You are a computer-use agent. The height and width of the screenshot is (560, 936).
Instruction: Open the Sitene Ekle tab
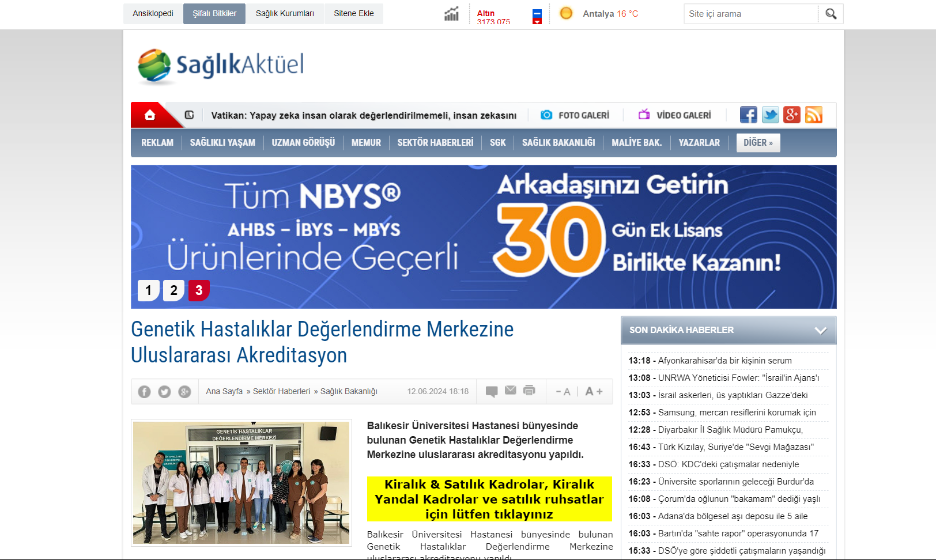354,14
